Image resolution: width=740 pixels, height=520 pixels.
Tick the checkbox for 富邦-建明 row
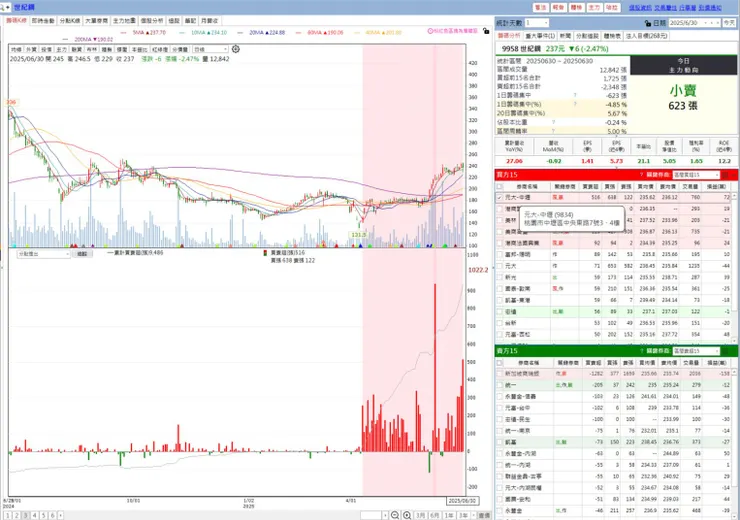coord(499,254)
